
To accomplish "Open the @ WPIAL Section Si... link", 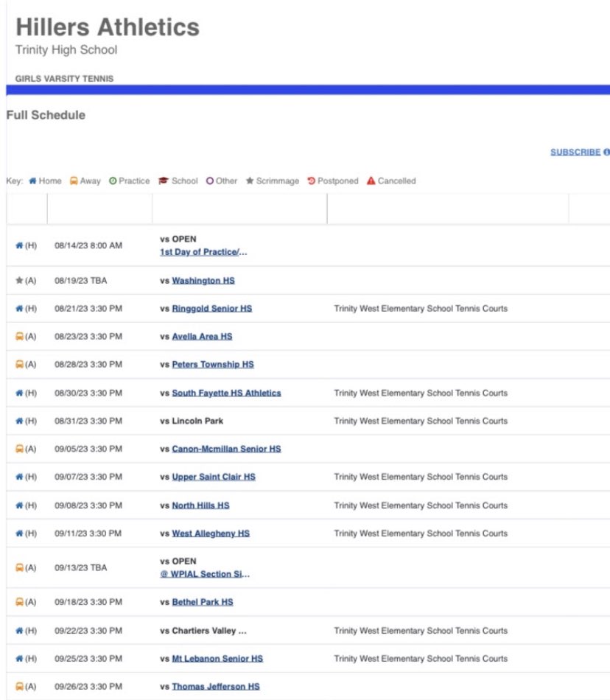I will click(205, 574).
